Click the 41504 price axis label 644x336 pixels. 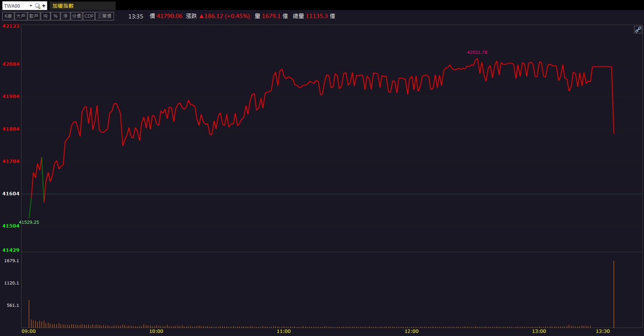coord(11,226)
